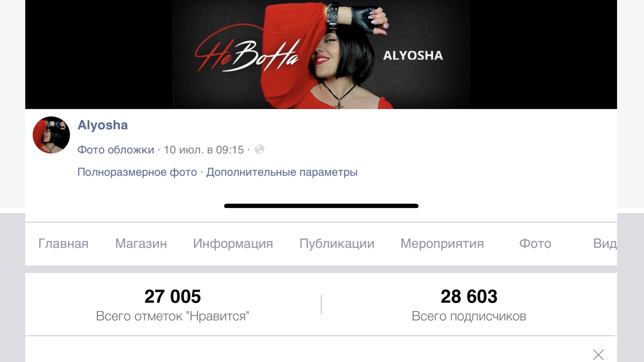Open the Информация tab

pyautogui.click(x=233, y=244)
